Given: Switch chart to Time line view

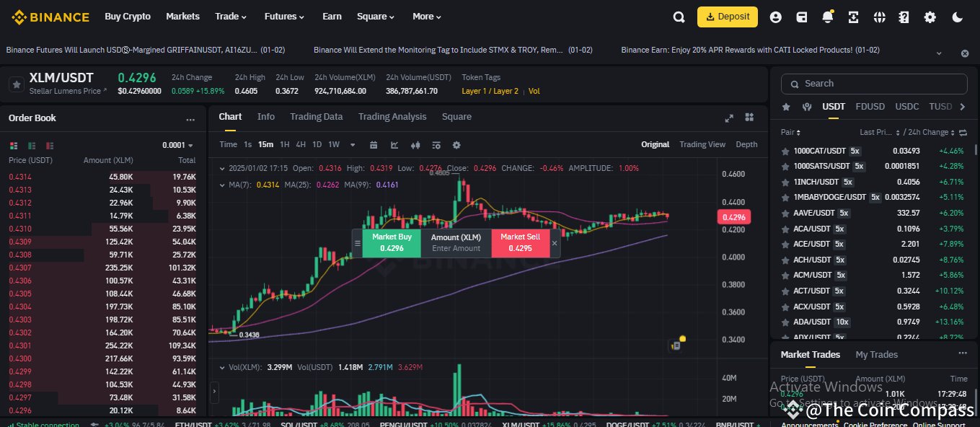Looking at the screenshot, I should [228, 145].
